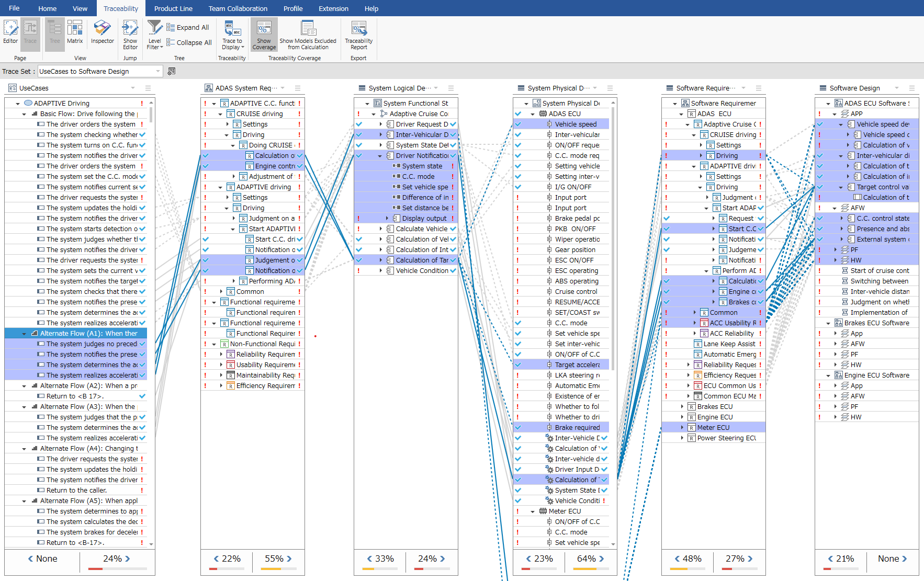Open Software Design column menu icon
Image resolution: width=924 pixels, height=581 pixels.
pyautogui.click(x=912, y=88)
